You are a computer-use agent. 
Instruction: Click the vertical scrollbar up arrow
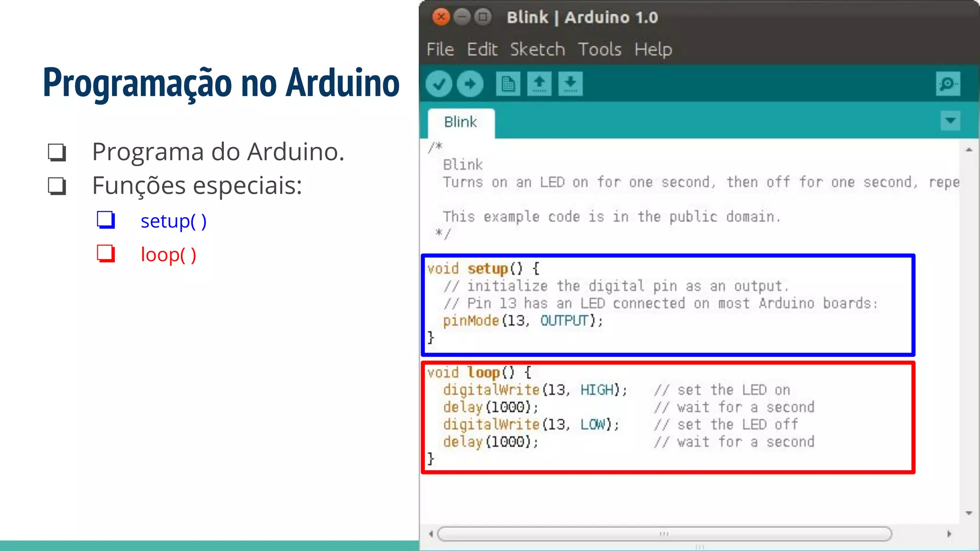tap(969, 150)
